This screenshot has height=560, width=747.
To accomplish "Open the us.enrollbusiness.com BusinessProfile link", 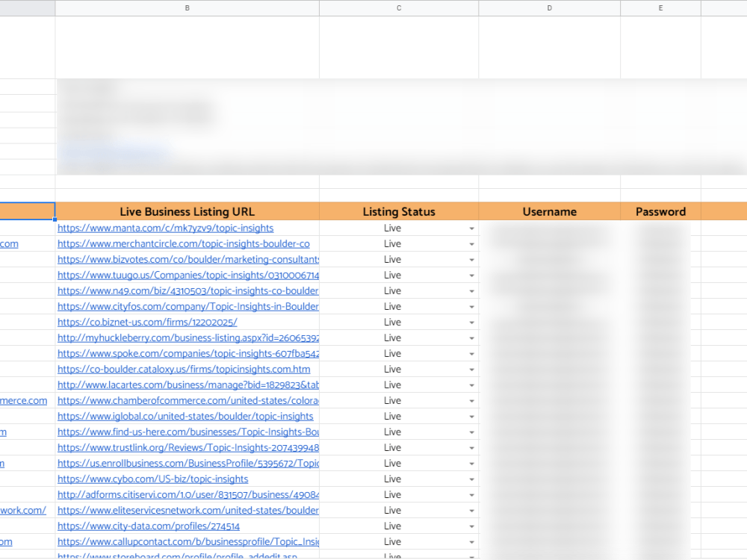I will (188, 464).
